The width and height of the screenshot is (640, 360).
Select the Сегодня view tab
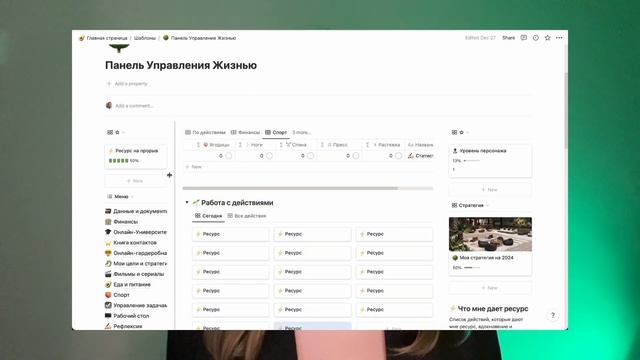coord(208,216)
